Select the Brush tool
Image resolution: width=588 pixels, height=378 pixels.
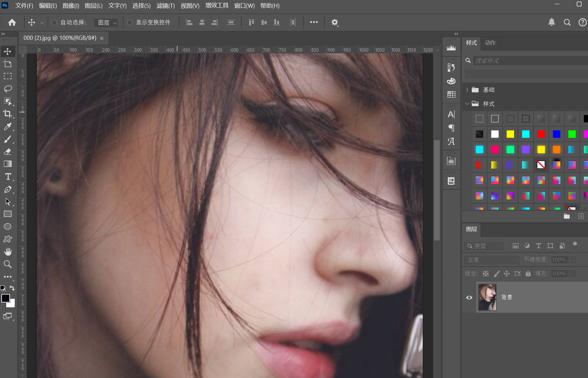click(8, 139)
